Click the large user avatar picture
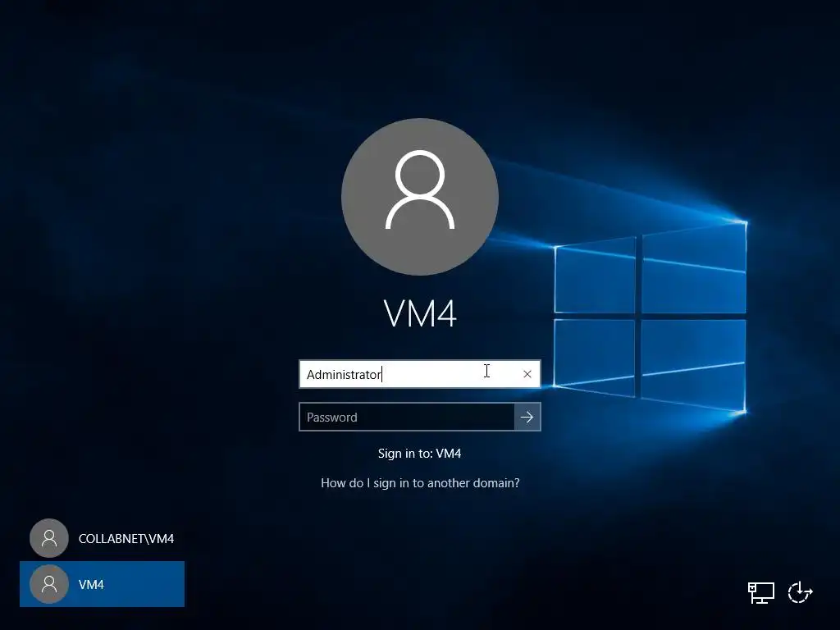Image resolution: width=840 pixels, height=630 pixels. (x=420, y=197)
